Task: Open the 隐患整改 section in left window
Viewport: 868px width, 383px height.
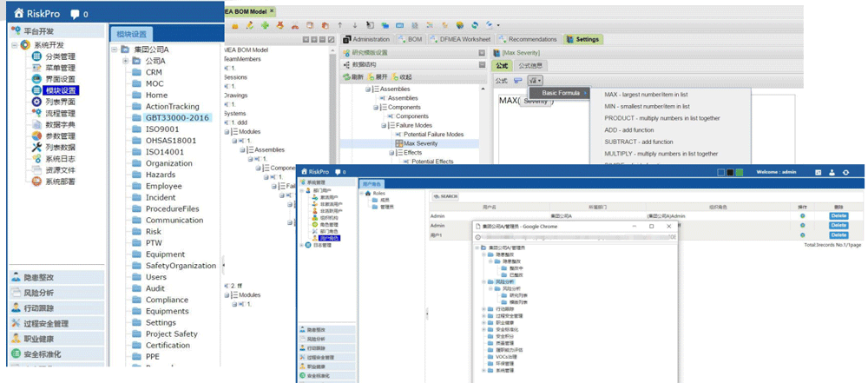Action: (x=57, y=278)
